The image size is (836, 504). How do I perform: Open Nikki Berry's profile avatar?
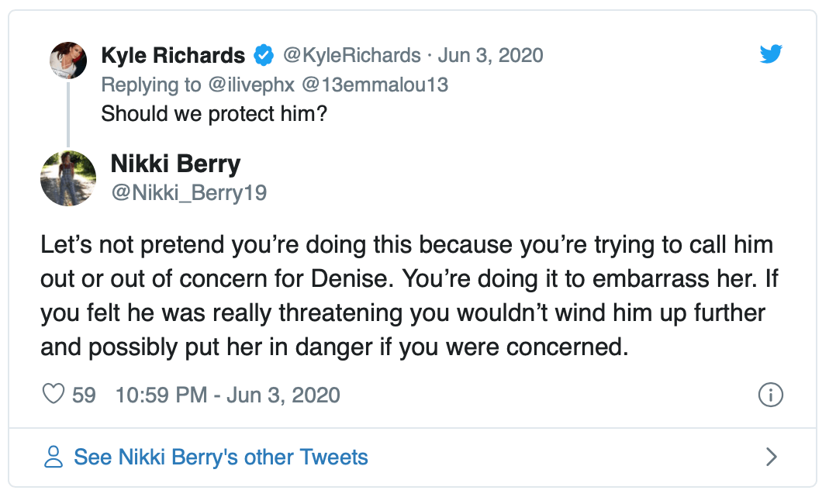click(x=68, y=178)
